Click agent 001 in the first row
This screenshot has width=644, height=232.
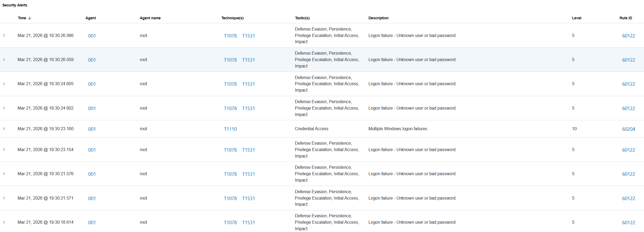[x=92, y=36]
